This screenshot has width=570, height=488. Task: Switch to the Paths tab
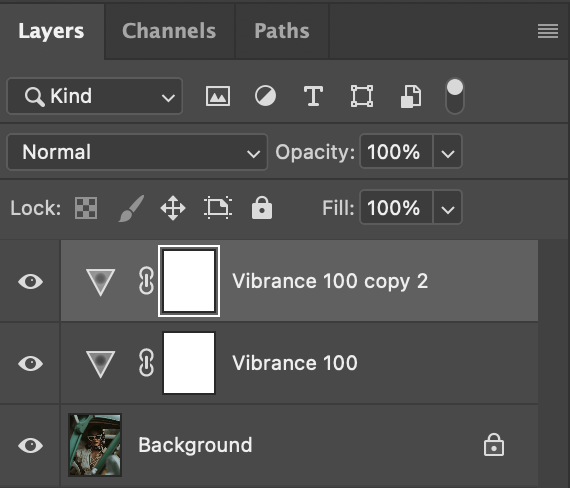point(282,31)
